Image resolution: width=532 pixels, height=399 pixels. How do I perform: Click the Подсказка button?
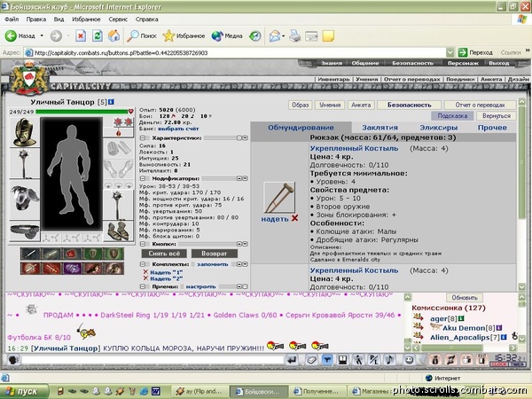click(x=452, y=115)
